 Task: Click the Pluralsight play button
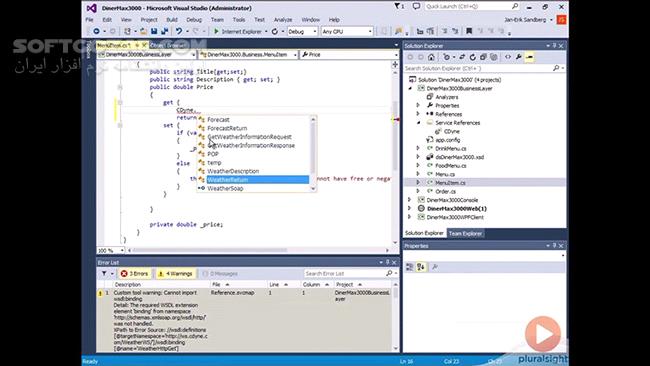pos(543,334)
